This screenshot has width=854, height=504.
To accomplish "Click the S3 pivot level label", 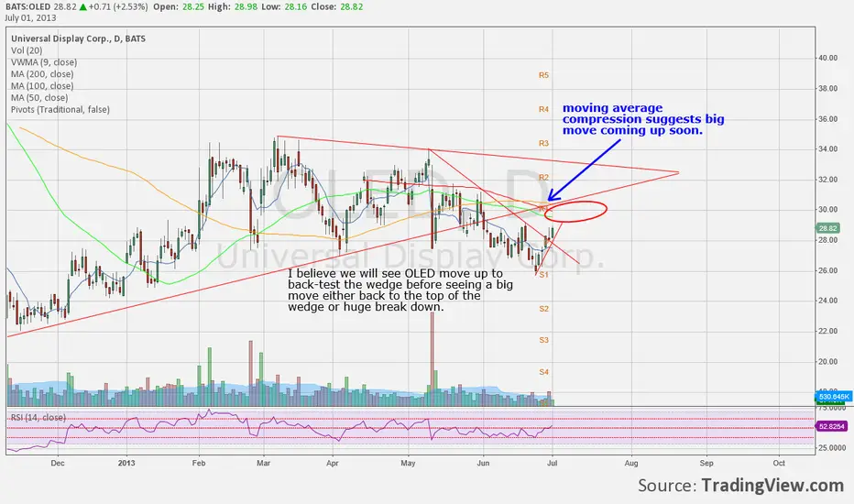I will 543,340.
